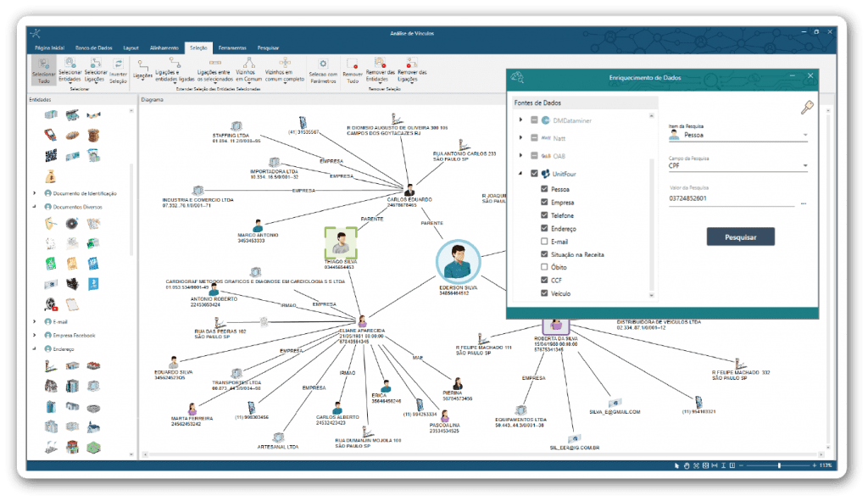Click Inverter Seleção in the ribbon
The width and height of the screenshot is (868, 501).
click(x=118, y=71)
